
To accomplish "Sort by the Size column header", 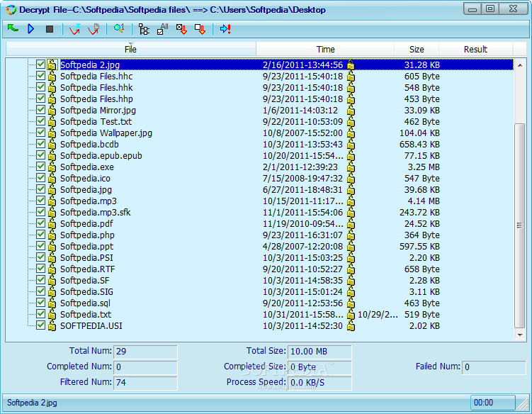I will point(417,49).
